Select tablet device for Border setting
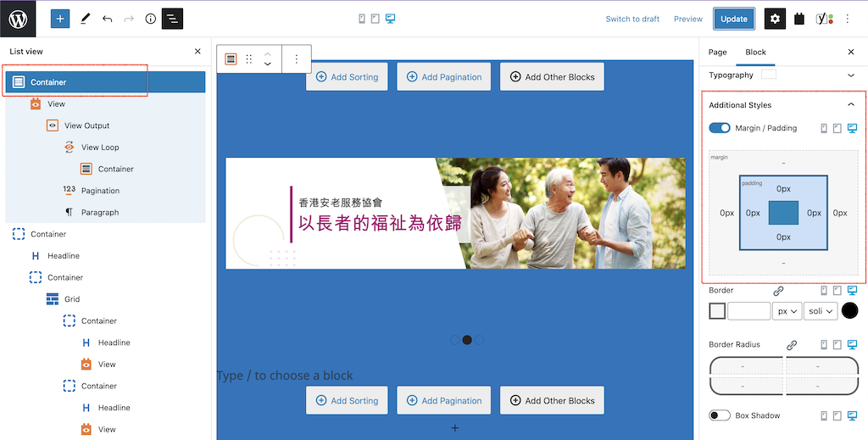 click(x=837, y=291)
